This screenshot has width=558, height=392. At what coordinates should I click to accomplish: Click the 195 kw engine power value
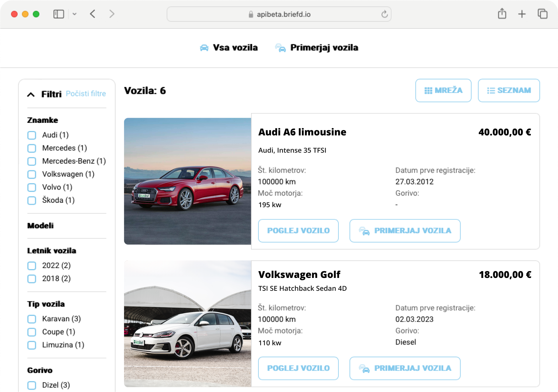click(x=270, y=205)
